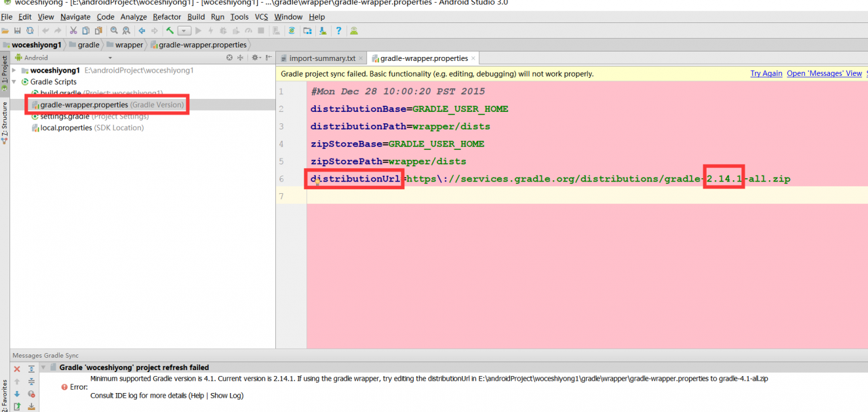Click the blue question mark Help icon
This screenshot has width=868, height=412.
[x=338, y=30]
